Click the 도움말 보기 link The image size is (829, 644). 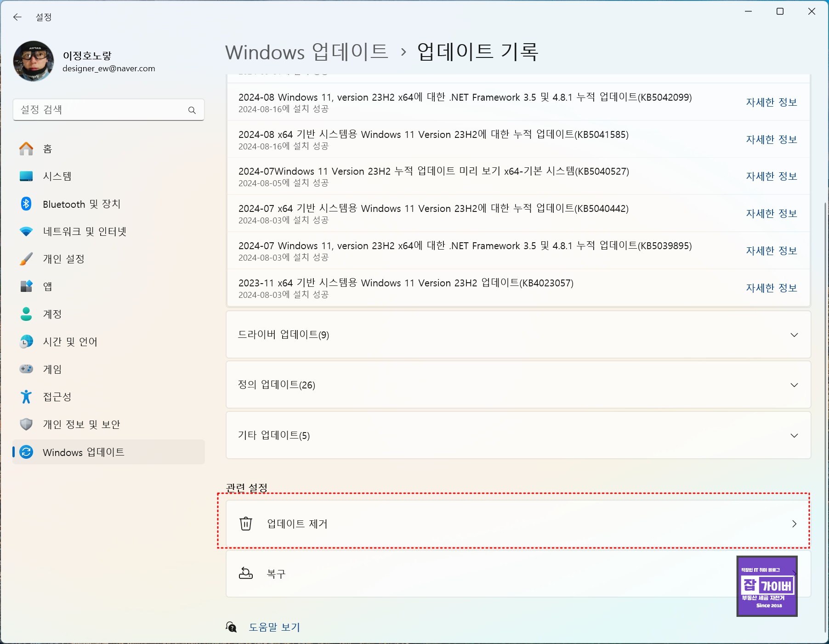(274, 627)
